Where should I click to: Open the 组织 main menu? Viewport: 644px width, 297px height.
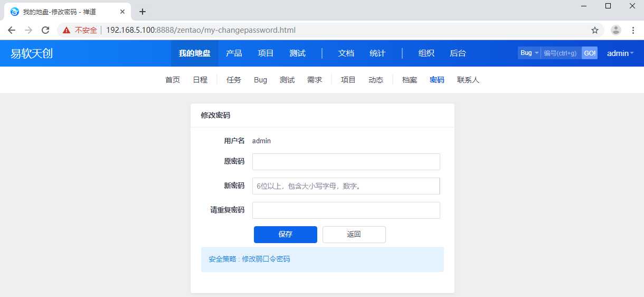pyautogui.click(x=426, y=53)
